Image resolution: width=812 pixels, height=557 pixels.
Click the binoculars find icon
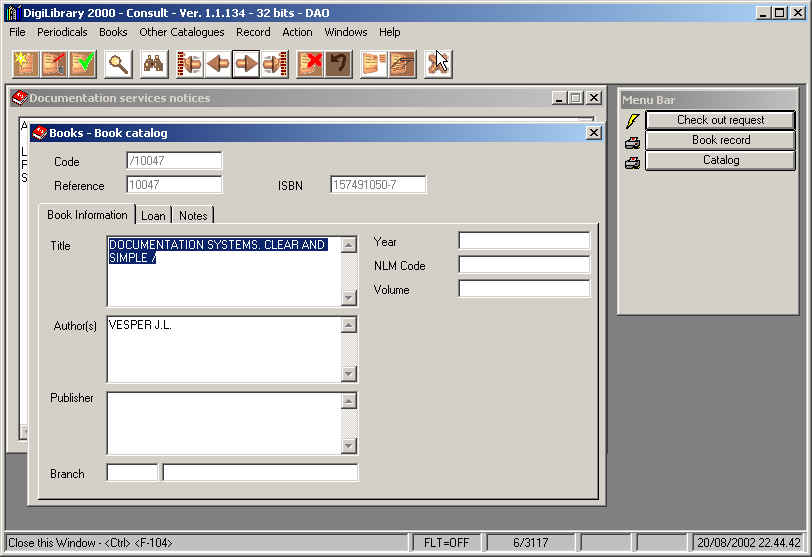[x=154, y=64]
